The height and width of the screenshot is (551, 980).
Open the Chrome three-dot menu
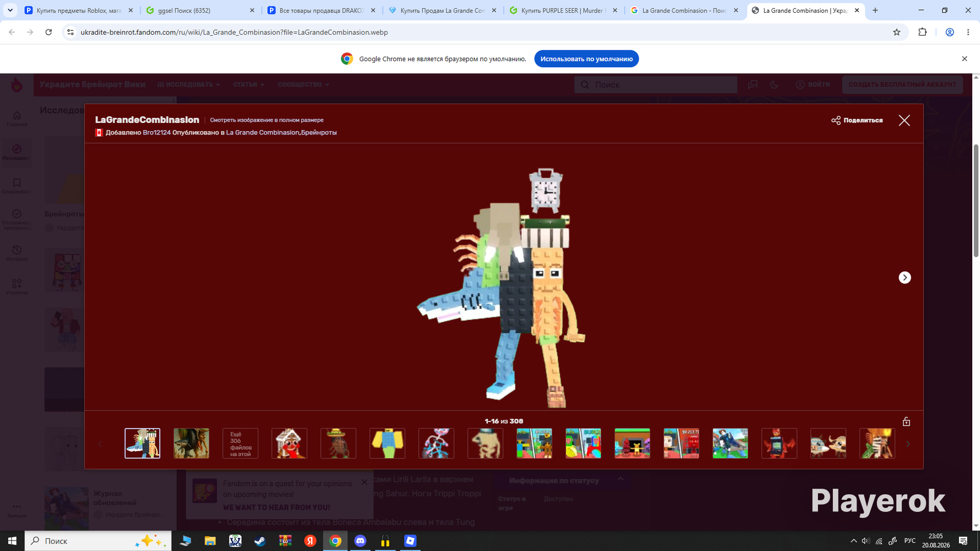pyautogui.click(x=968, y=33)
